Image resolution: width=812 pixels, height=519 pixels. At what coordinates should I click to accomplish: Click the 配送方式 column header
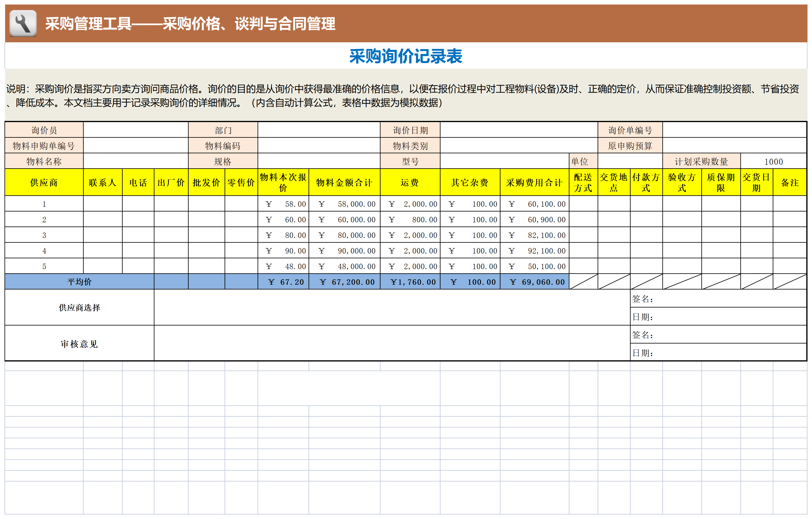tap(584, 182)
